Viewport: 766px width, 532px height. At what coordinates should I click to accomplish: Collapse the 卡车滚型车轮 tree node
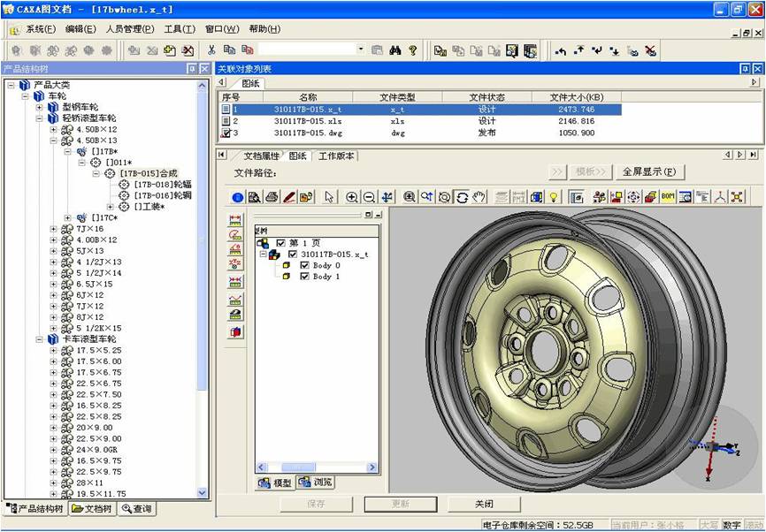coord(40,338)
